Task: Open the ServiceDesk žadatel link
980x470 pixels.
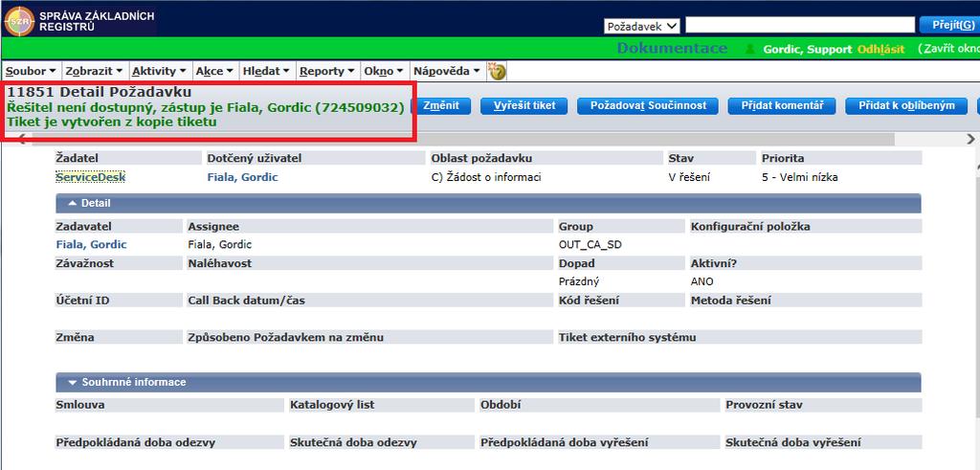Action: [91, 177]
